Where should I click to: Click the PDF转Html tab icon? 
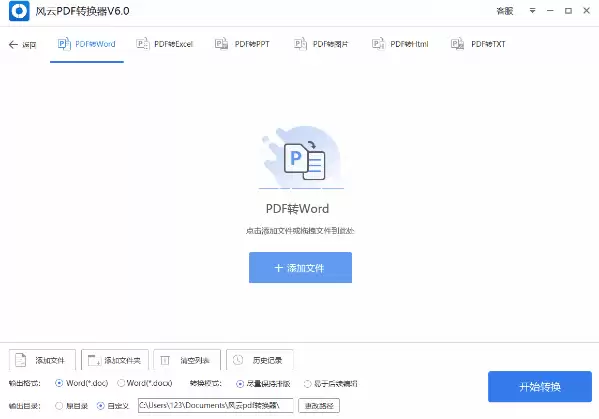tap(378, 44)
